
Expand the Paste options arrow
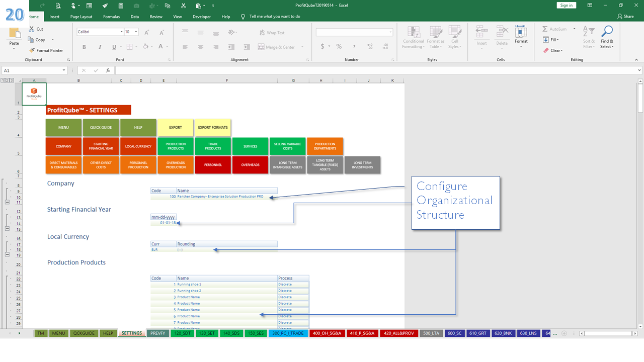(14, 49)
